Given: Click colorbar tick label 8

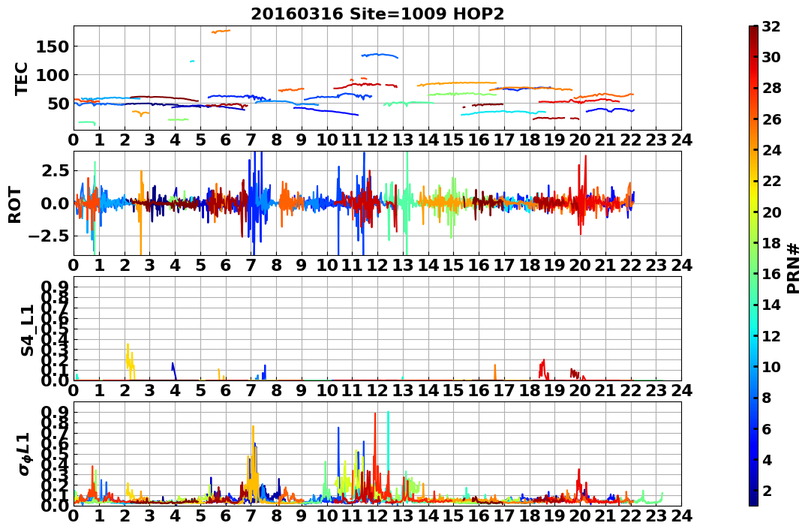Looking at the screenshot, I should [x=767, y=398].
